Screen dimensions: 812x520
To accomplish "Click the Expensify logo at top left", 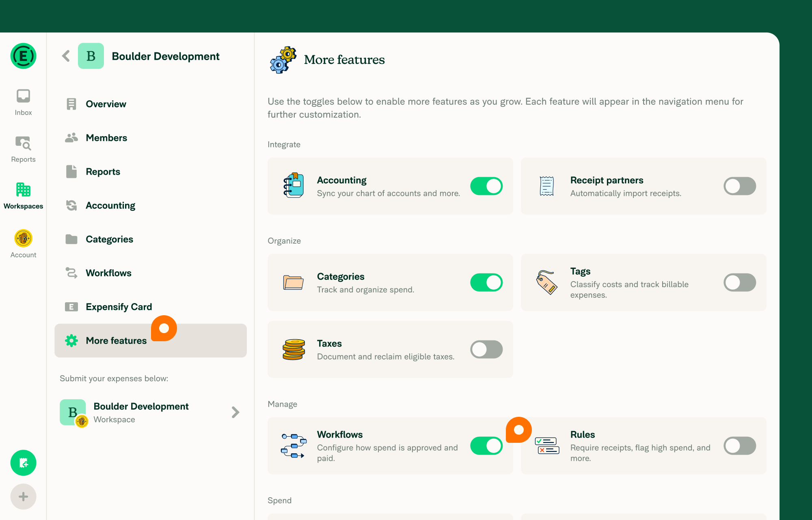I will (23, 56).
